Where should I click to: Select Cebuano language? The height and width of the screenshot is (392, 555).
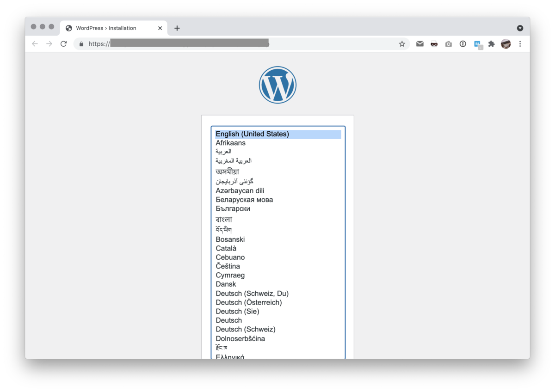click(x=278, y=257)
